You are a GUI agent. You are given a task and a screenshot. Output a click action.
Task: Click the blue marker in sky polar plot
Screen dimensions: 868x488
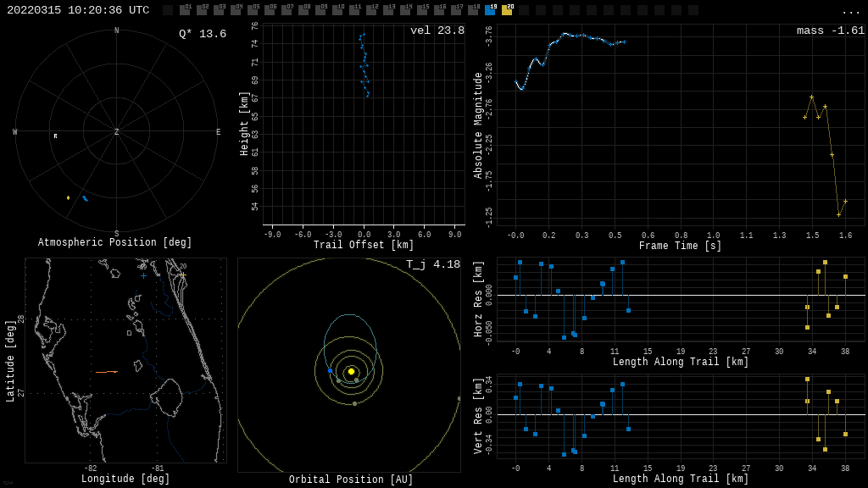(x=85, y=198)
